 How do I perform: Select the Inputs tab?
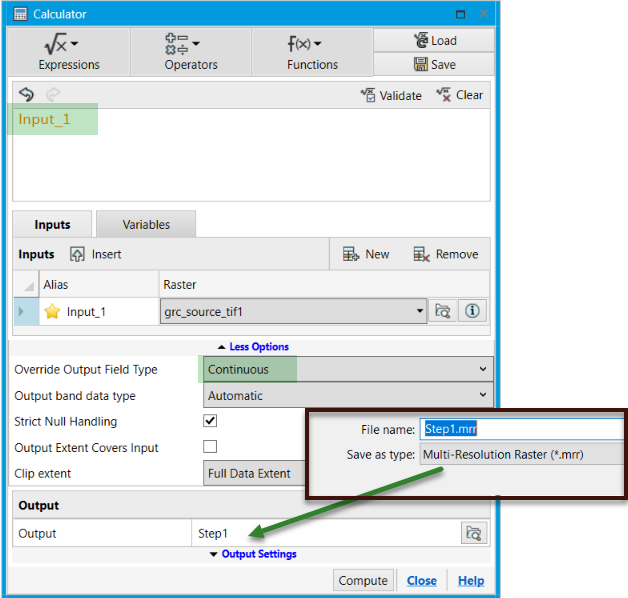[52, 225]
